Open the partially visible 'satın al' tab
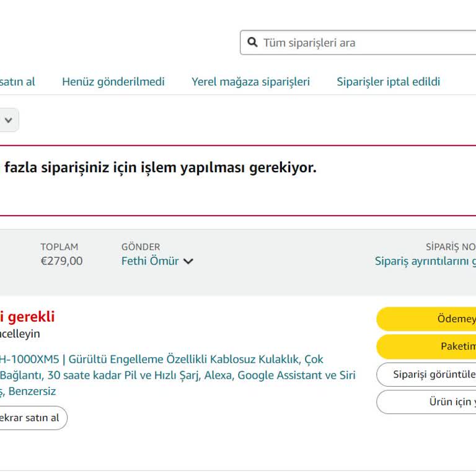Screen dimensions: 476x476 click(17, 82)
